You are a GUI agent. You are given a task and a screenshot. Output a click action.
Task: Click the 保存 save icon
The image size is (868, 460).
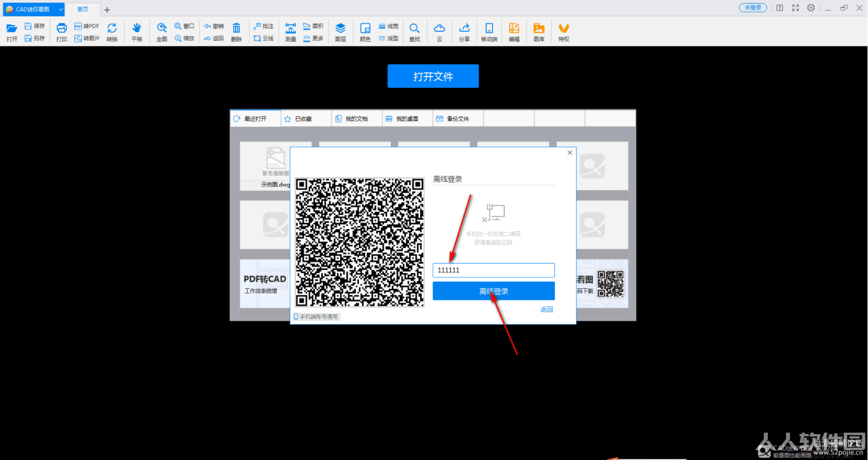pyautogui.click(x=35, y=26)
